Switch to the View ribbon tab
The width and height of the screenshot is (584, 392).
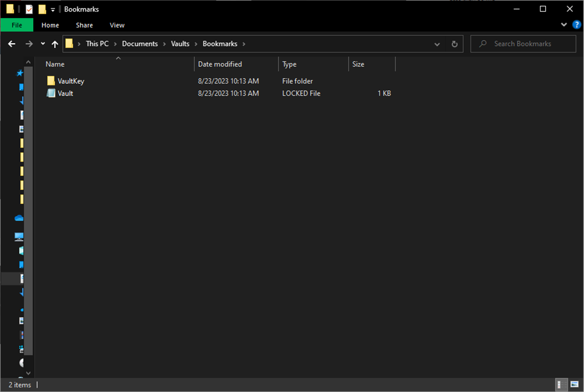point(117,25)
